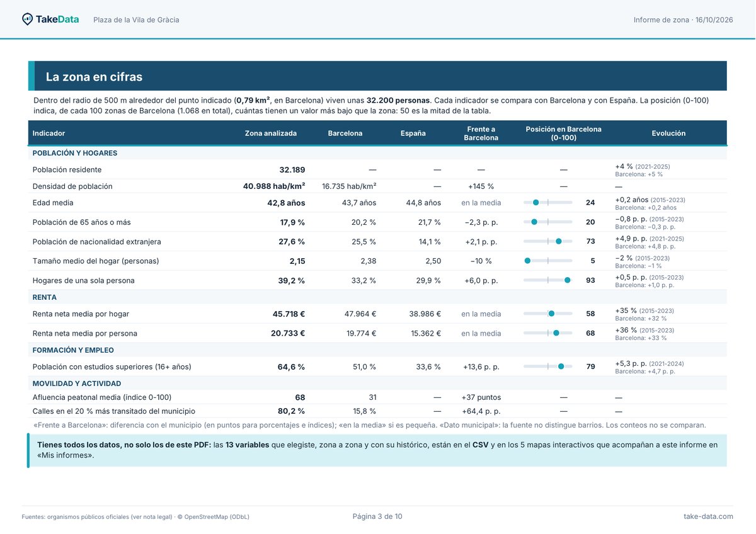
Task: Click the "80,2 %" busiest streets value
Action: point(291,411)
